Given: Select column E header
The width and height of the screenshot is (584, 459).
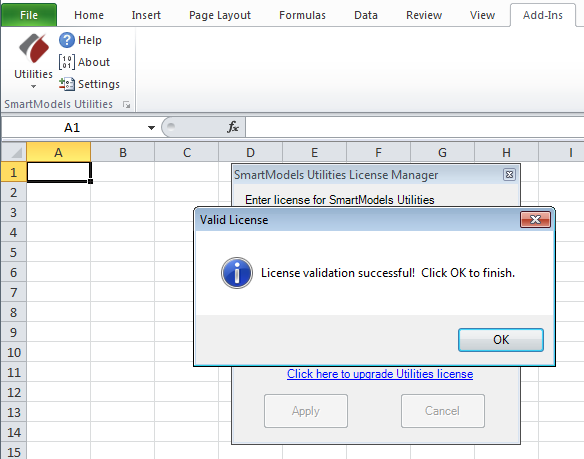Looking at the screenshot, I should (x=315, y=152).
